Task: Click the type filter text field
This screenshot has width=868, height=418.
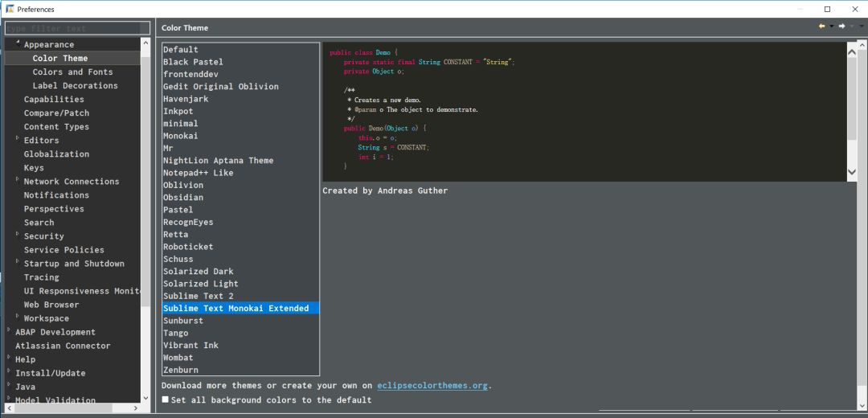Action: (x=77, y=28)
